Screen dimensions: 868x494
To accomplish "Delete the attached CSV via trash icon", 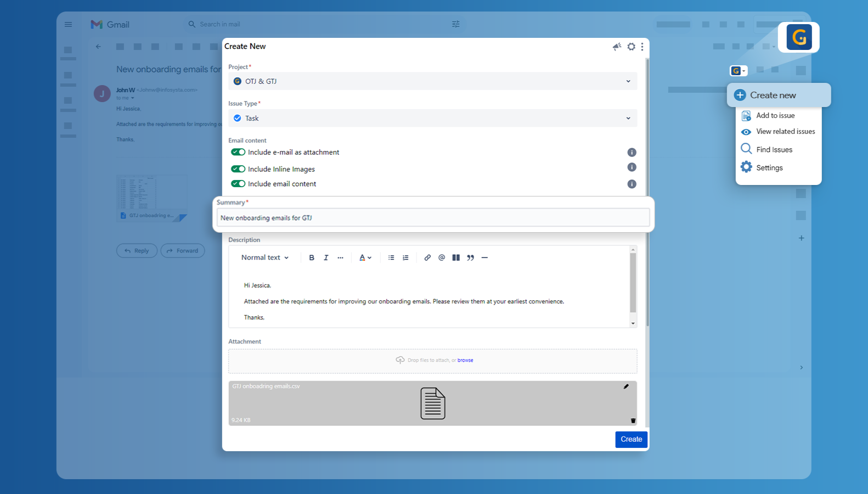I will [633, 420].
